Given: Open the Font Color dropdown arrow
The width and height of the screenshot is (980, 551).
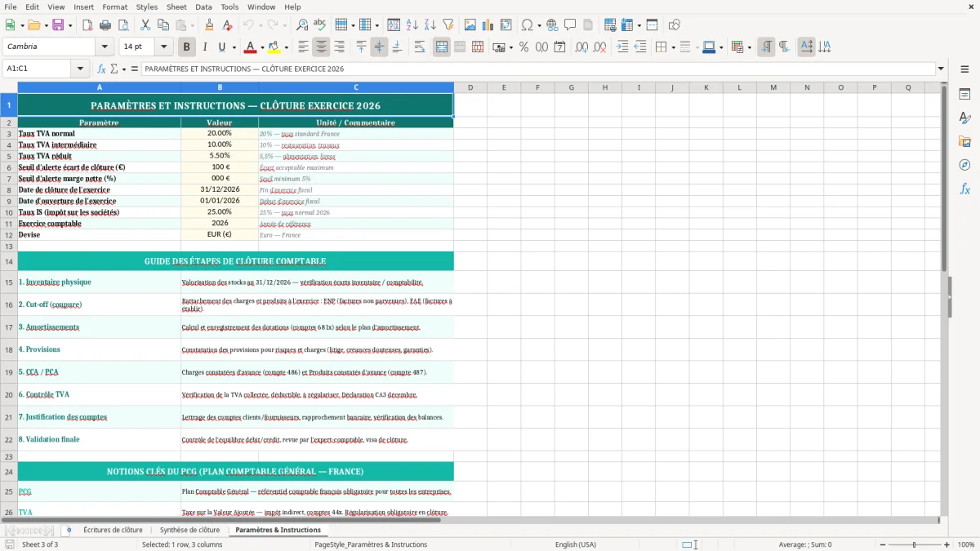Looking at the screenshot, I should (x=262, y=47).
